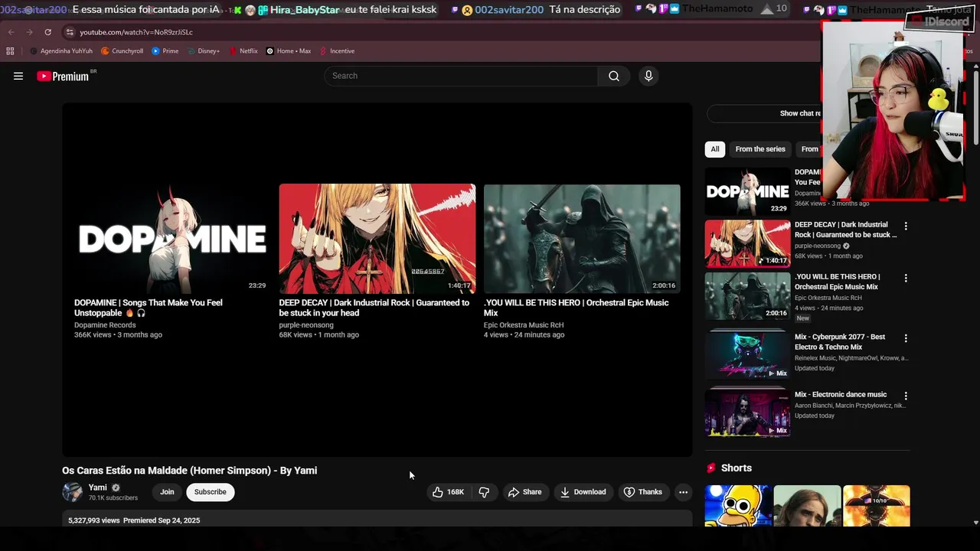Click the browser address bar URL
Image resolution: width=980 pixels, height=551 pixels.
pos(136,32)
